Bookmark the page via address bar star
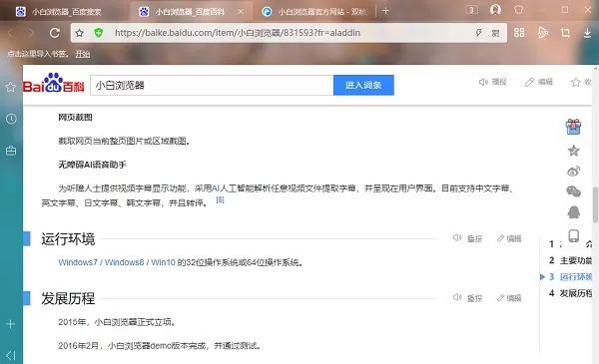The width and height of the screenshot is (599, 364). [x=80, y=33]
